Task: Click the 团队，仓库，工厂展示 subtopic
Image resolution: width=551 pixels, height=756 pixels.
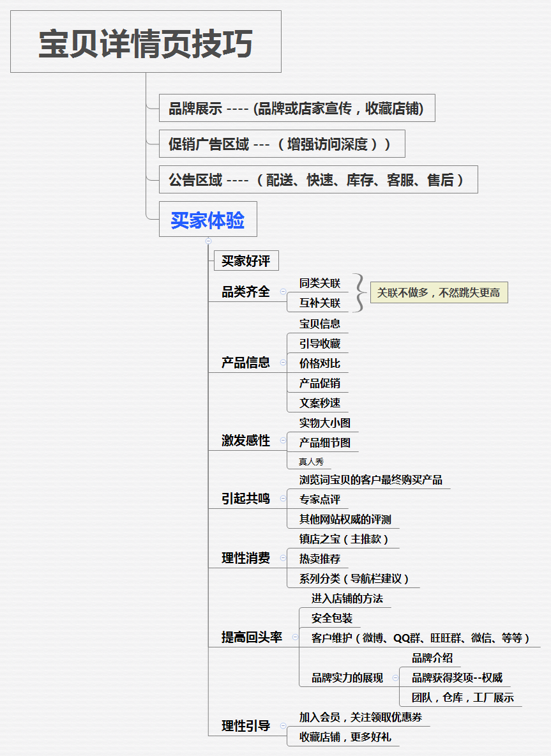Action: pos(462,697)
